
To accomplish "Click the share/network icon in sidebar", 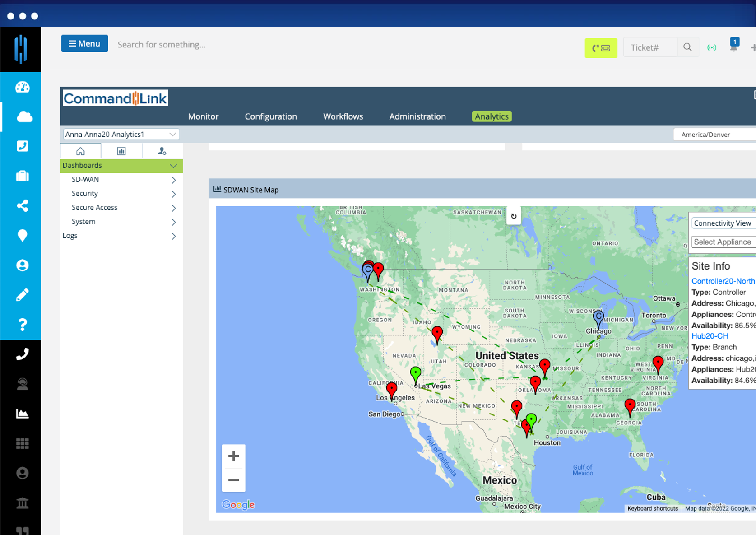I will [x=22, y=206].
